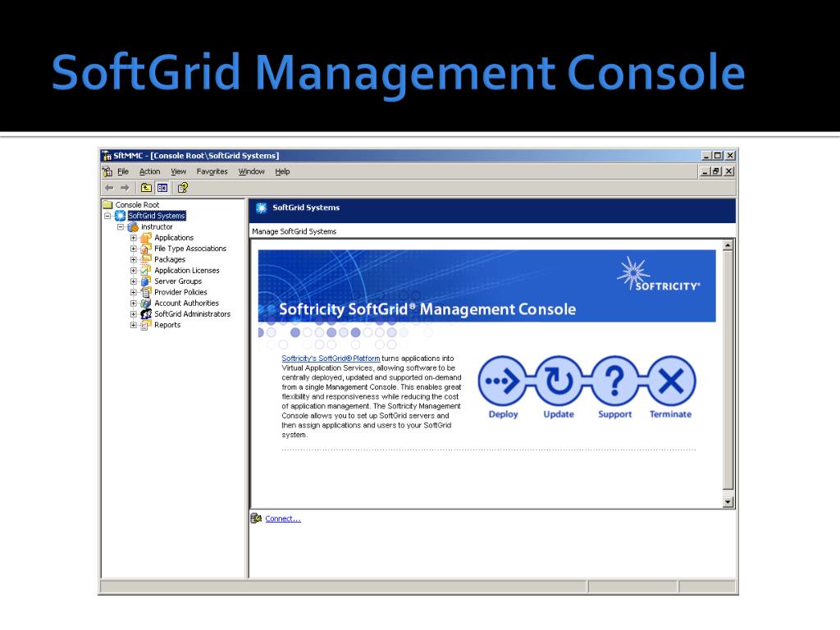Open the Softricity's SoftGrid Platform link
Viewport: 840px width, 630px height.
(331, 358)
